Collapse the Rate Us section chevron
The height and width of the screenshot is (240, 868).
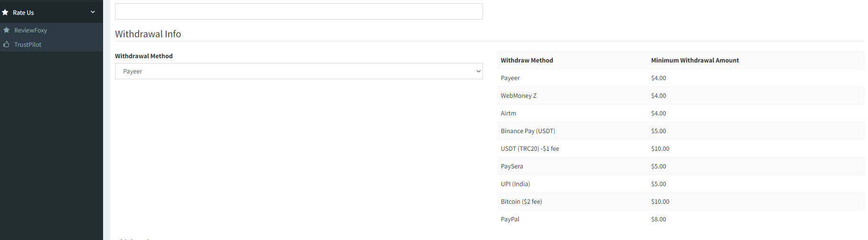coord(93,12)
